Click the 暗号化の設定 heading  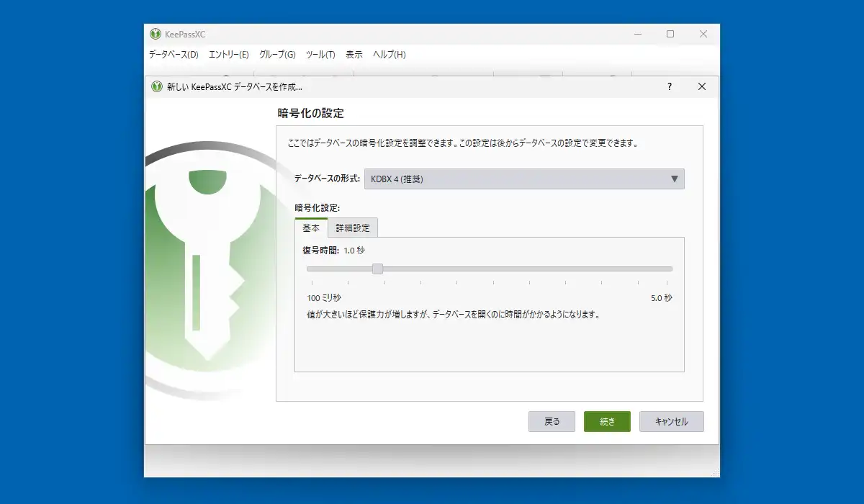point(311,113)
